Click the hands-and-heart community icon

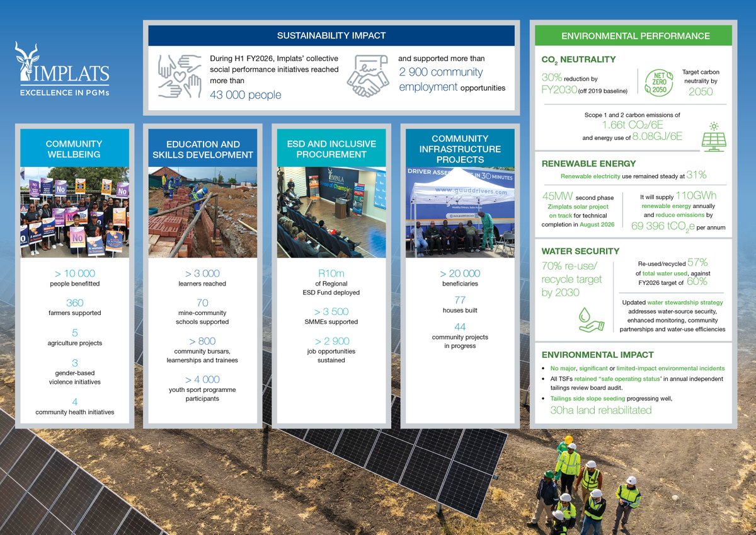click(x=178, y=75)
